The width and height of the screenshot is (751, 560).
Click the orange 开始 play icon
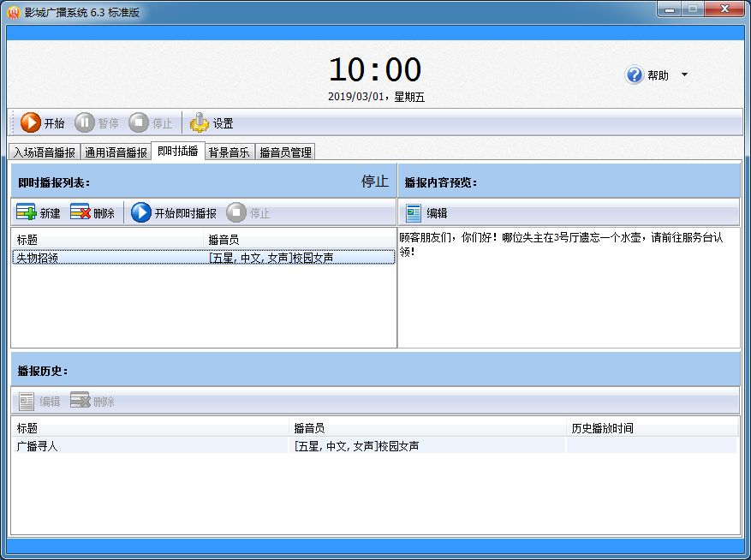(x=31, y=123)
